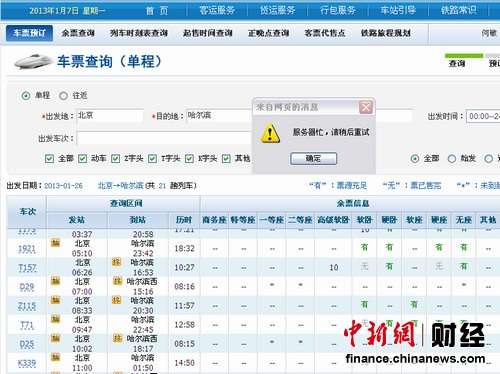The image size is (500, 374).
Task: Toggle the T字头 checkbox
Action: [x=152, y=158]
